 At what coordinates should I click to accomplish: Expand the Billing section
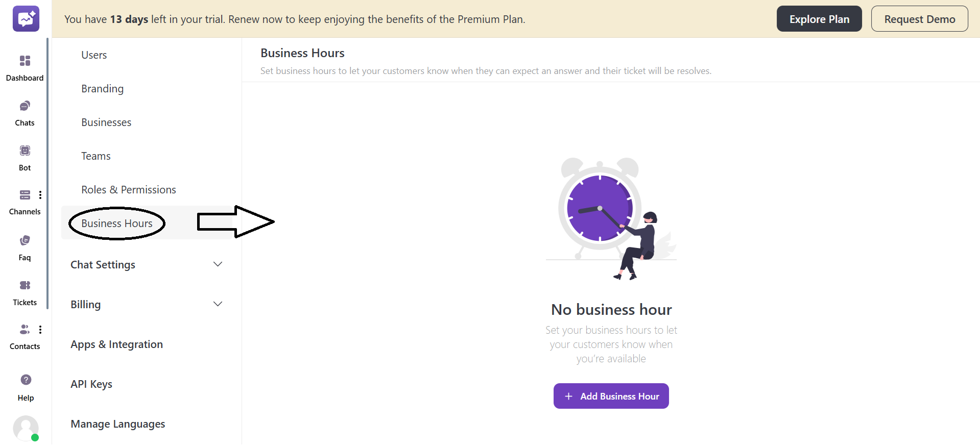coord(85,304)
